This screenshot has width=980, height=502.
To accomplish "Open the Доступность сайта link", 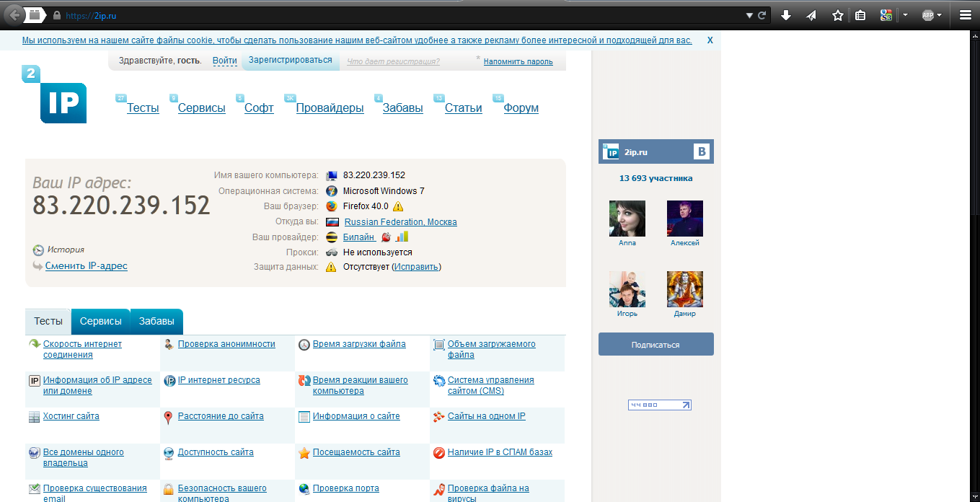I will pyautogui.click(x=216, y=452).
